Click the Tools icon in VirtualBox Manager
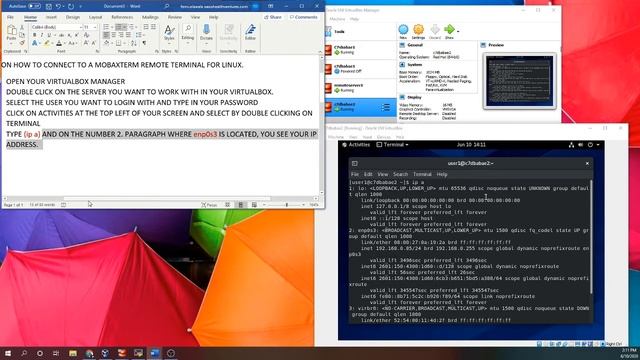Viewport: 640px width, 360px height. [x=329, y=31]
